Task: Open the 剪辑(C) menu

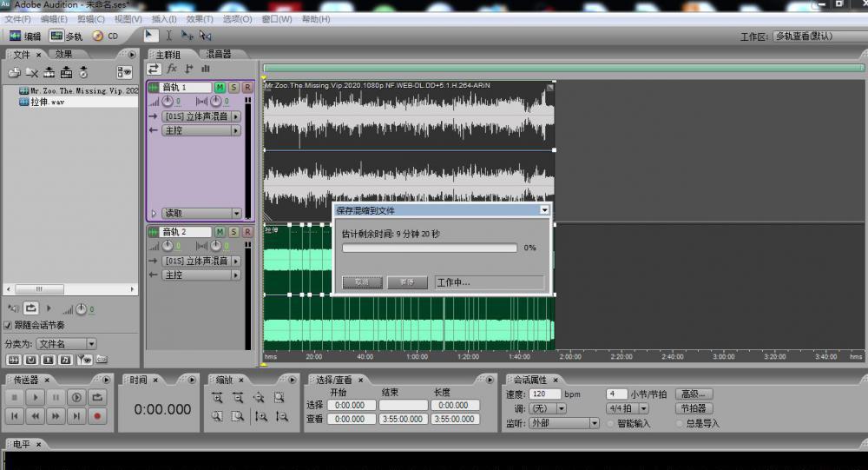Action: click(x=91, y=19)
